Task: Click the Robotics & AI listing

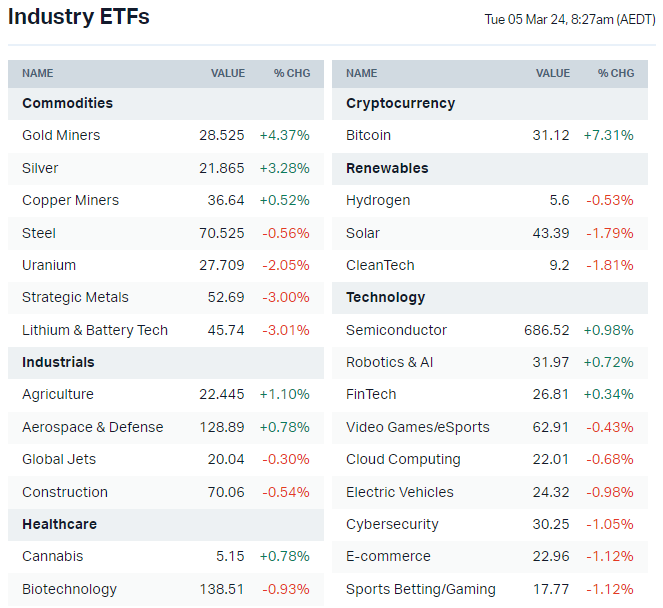Action: click(390, 362)
